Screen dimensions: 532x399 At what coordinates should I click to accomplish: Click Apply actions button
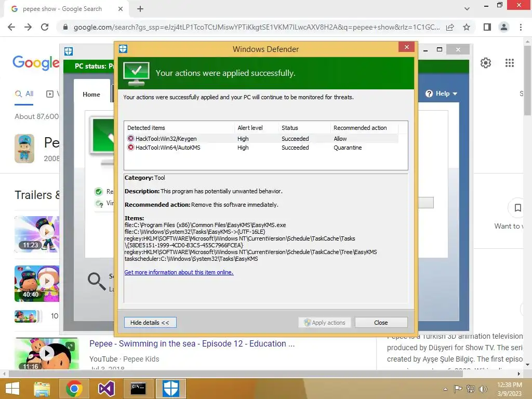[325, 322]
